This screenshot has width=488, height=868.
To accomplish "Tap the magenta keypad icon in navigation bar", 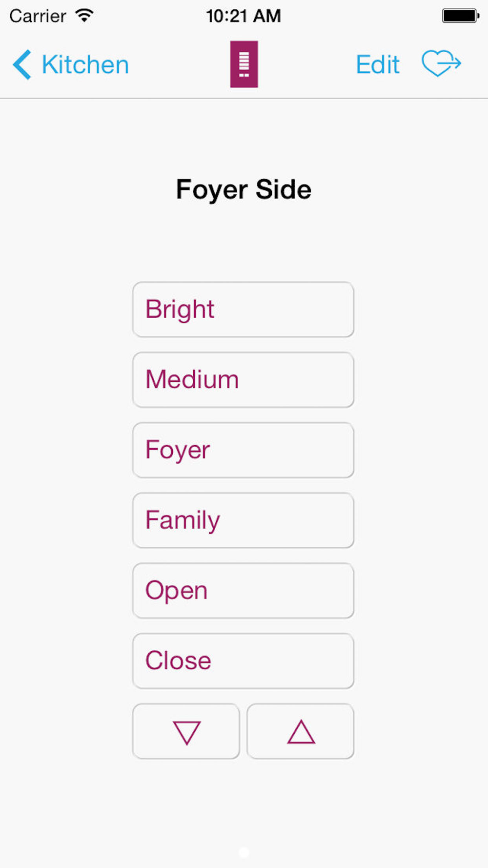I will pos(244,64).
